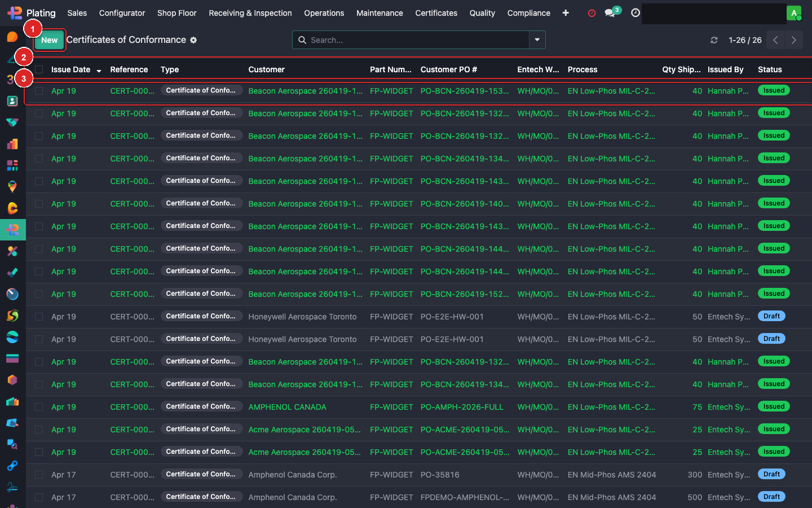
Task: Click the Plating app logo
Action: coord(15,12)
